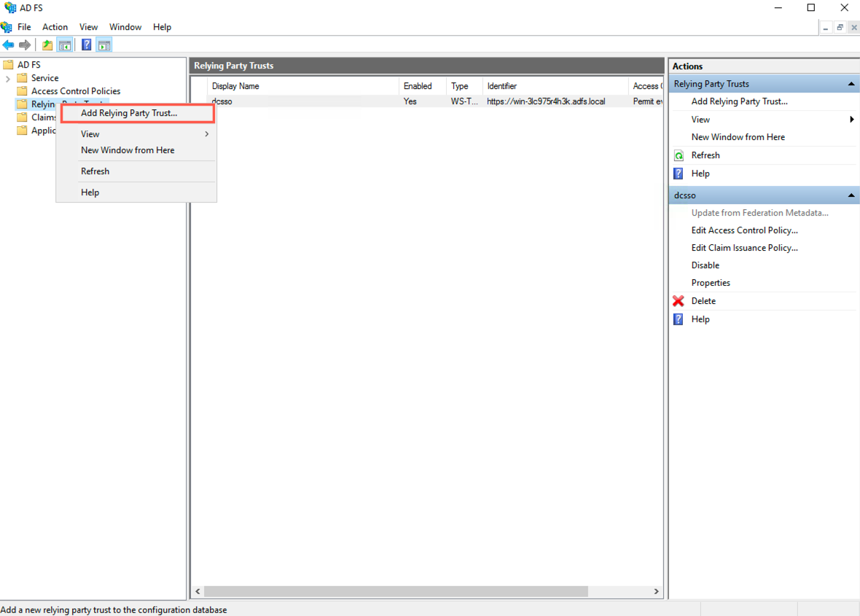Collapse the dcsso actions section
Image resolution: width=860 pixels, height=616 pixels.
pyautogui.click(x=850, y=195)
